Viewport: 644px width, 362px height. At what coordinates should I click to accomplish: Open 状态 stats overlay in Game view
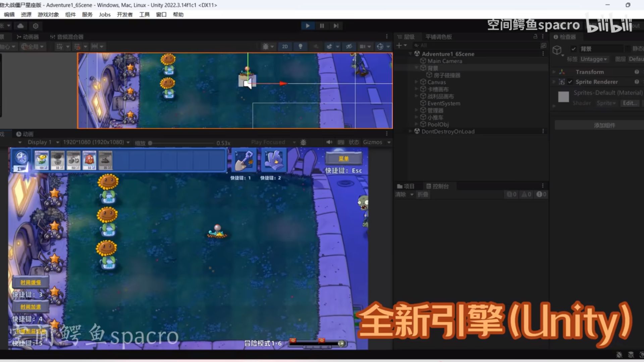(354, 142)
